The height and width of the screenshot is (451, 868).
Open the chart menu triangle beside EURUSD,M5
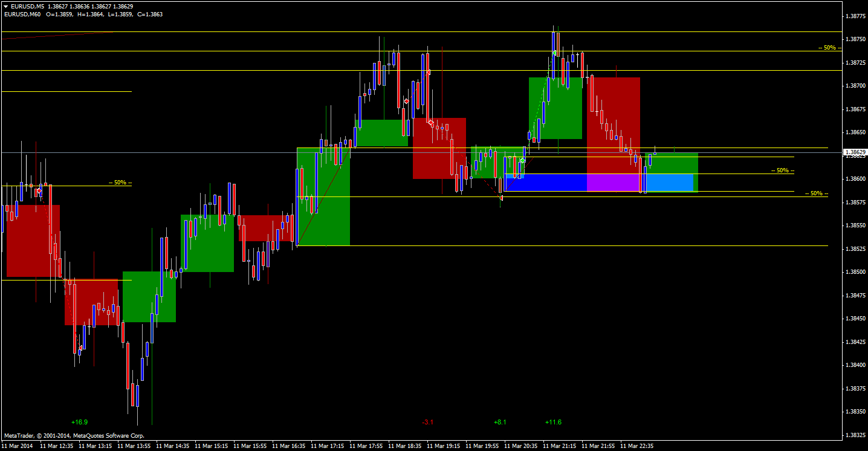click(5, 6)
